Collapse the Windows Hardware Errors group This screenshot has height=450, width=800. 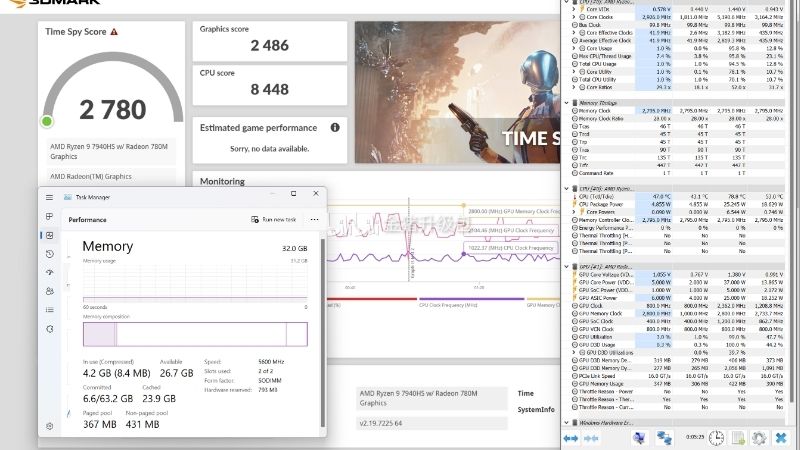tap(566, 422)
